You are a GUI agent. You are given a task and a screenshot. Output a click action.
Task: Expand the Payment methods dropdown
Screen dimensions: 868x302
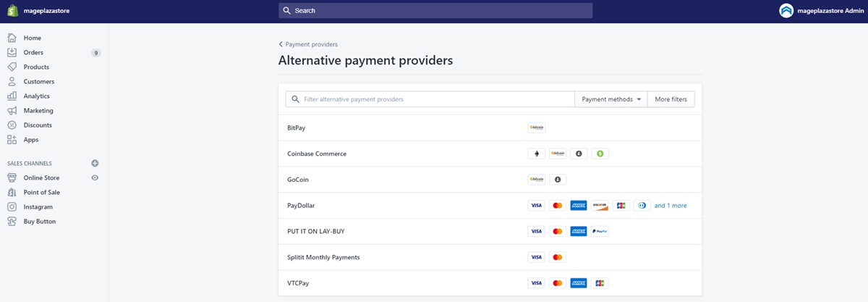coord(611,99)
